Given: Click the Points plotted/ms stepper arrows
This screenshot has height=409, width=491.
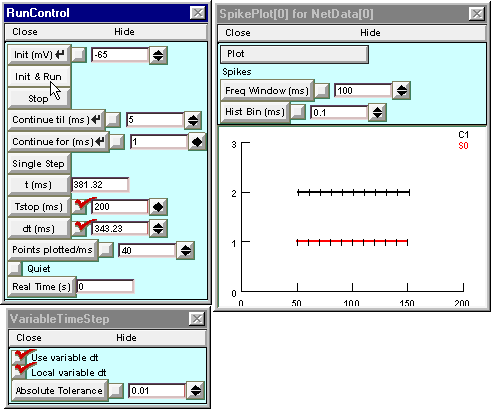Looking at the screenshot, I should tap(186, 251).
